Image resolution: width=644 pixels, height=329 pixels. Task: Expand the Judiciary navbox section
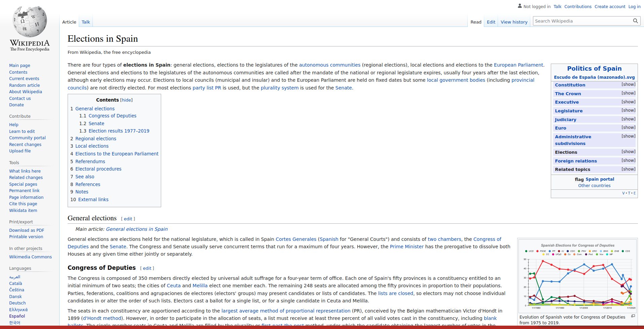tap(628, 119)
